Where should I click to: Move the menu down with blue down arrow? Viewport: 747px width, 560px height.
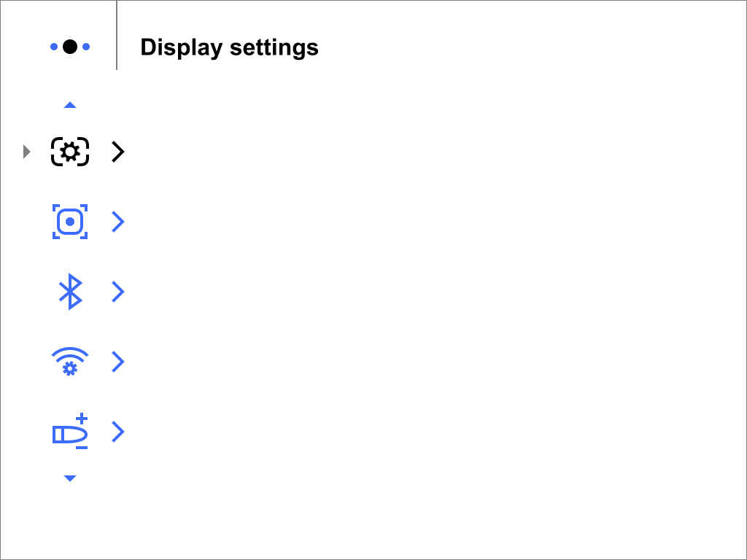pos(70,478)
